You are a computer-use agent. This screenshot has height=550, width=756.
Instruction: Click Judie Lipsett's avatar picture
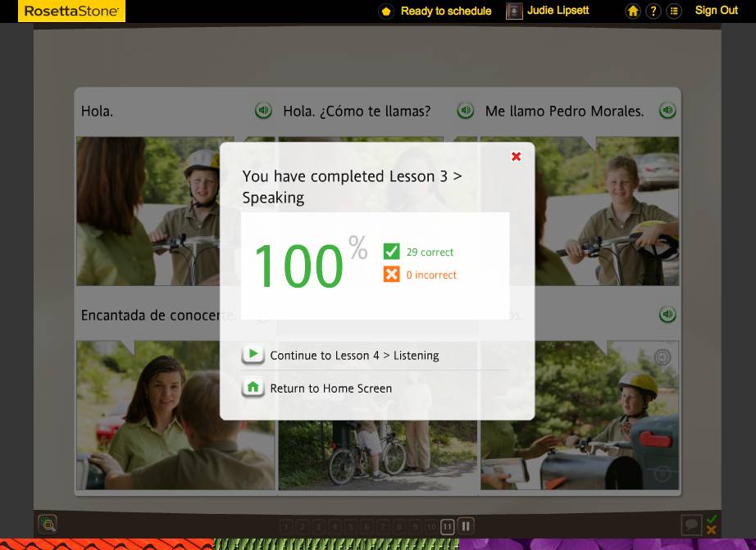click(x=514, y=11)
